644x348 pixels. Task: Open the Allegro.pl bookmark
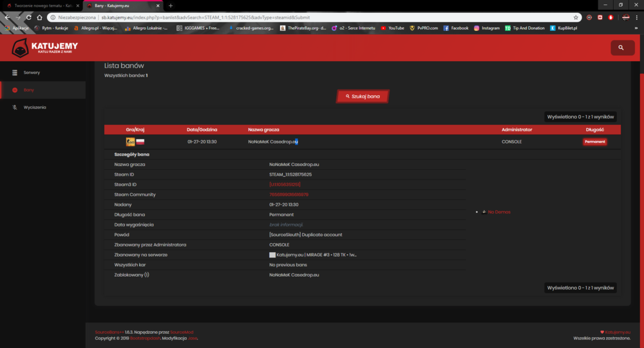(x=95, y=28)
